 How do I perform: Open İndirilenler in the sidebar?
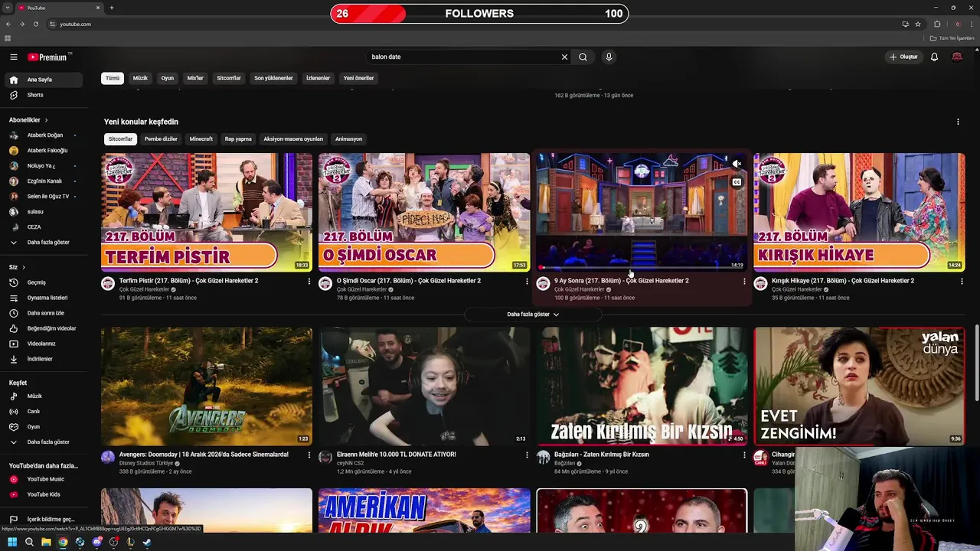(44, 359)
